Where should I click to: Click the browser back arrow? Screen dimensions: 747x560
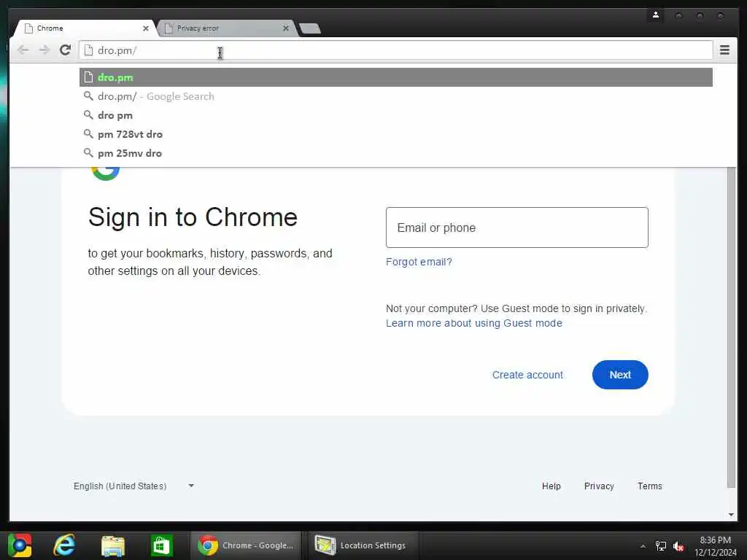pos(23,50)
